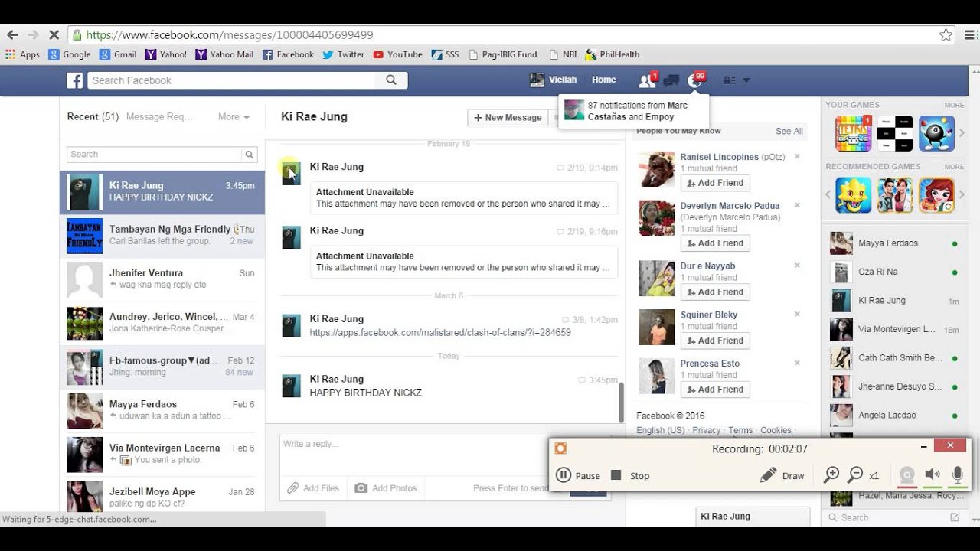Open the Google bookmark

pyautogui.click(x=70, y=54)
